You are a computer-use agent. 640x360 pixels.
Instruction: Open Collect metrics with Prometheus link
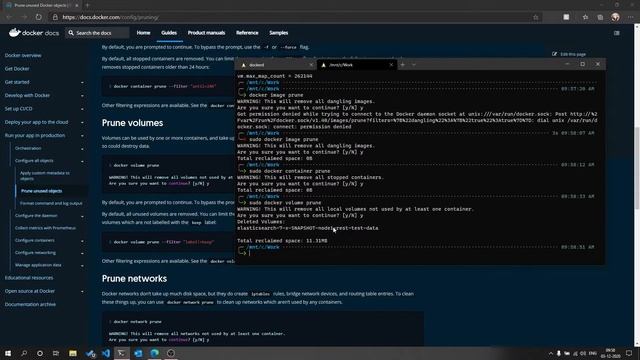(45, 228)
